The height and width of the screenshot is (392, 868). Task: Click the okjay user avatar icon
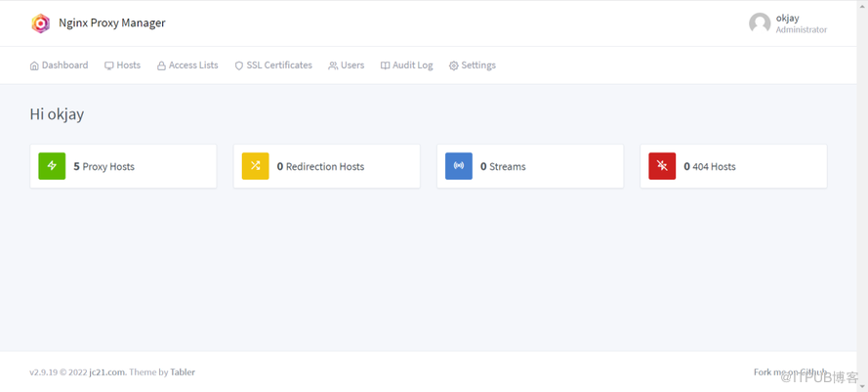point(760,23)
